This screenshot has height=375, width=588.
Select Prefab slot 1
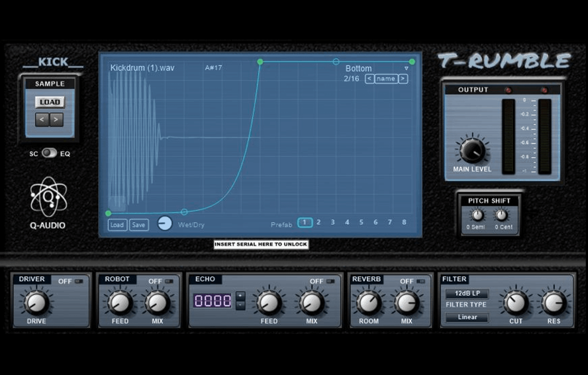[305, 222]
